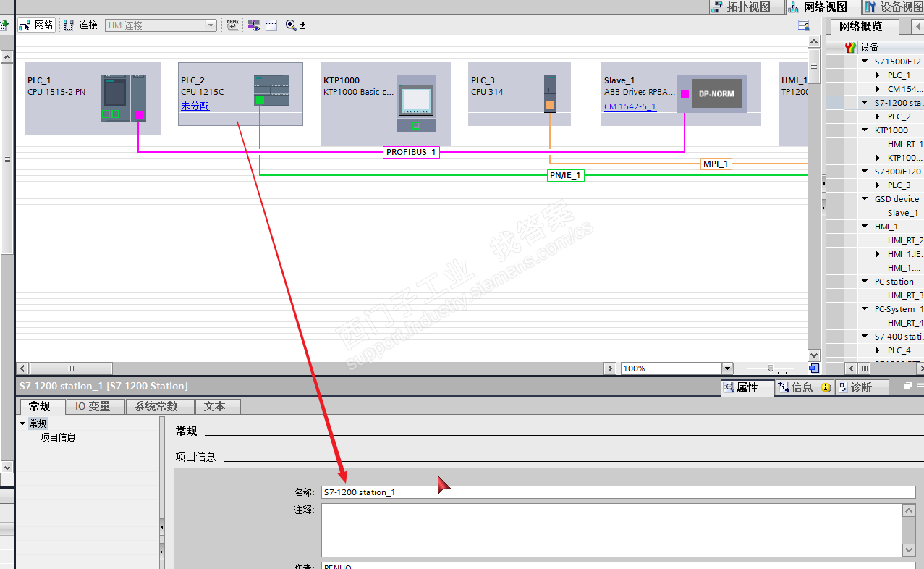Select Slave_1 in the network overview
The height and width of the screenshot is (569, 924).
click(903, 213)
